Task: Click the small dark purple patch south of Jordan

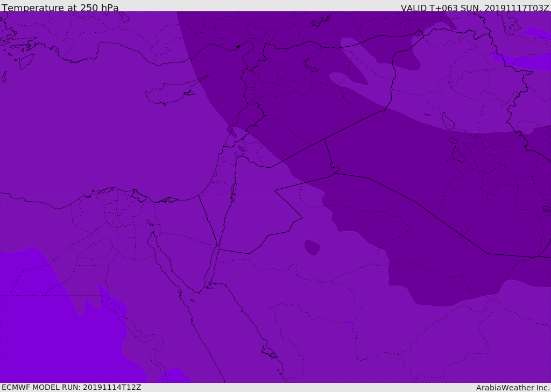Action: pos(312,247)
